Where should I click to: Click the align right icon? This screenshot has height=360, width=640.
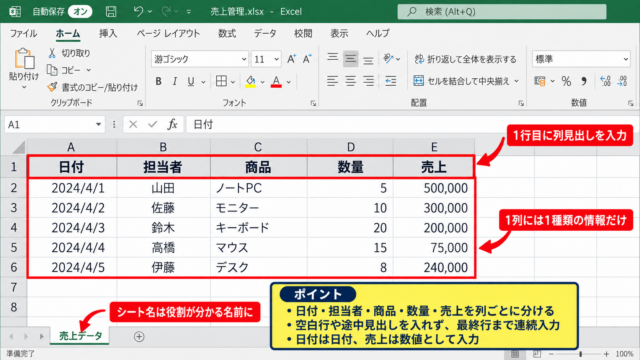coord(369,81)
